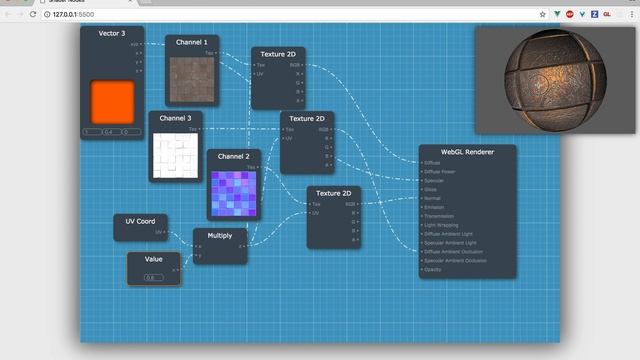Select the Value node title
The height and width of the screenshot is (360, 640).
[x=153, y=259]
